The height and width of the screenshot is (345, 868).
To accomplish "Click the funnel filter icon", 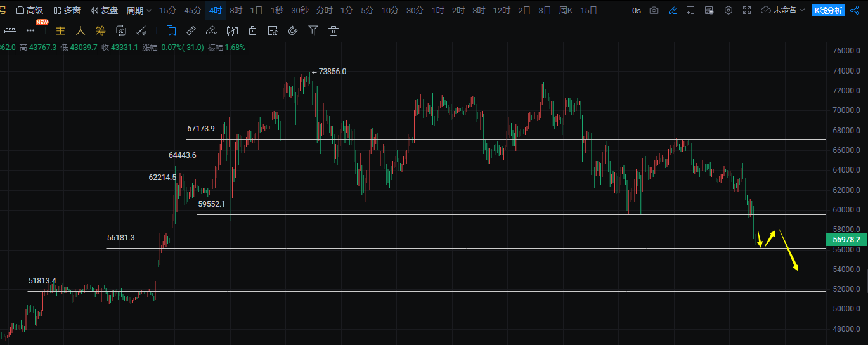I will pyautogui.click(x=313, y=30).
